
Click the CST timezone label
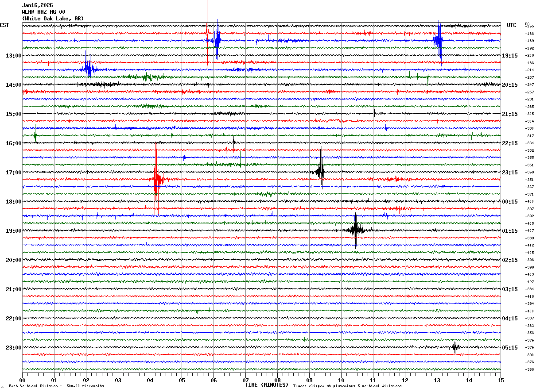[x=4, y=25]
